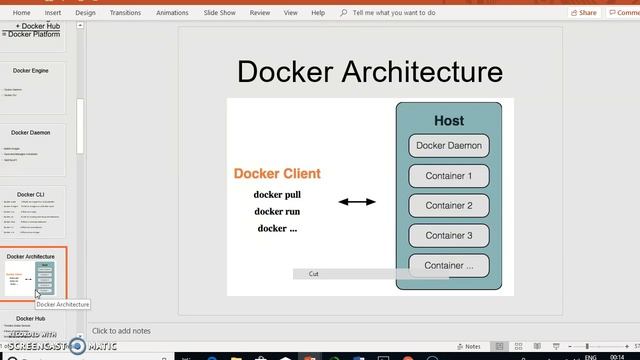The width and height of the screenshot is (640, 360).
Task: Click the Host label in the diagram
Action: click(x=449, y=120)
